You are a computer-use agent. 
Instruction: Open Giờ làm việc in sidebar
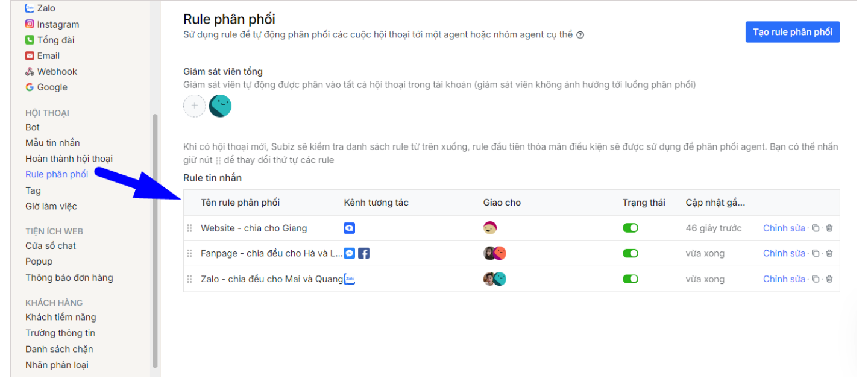[x=51, y=206]
